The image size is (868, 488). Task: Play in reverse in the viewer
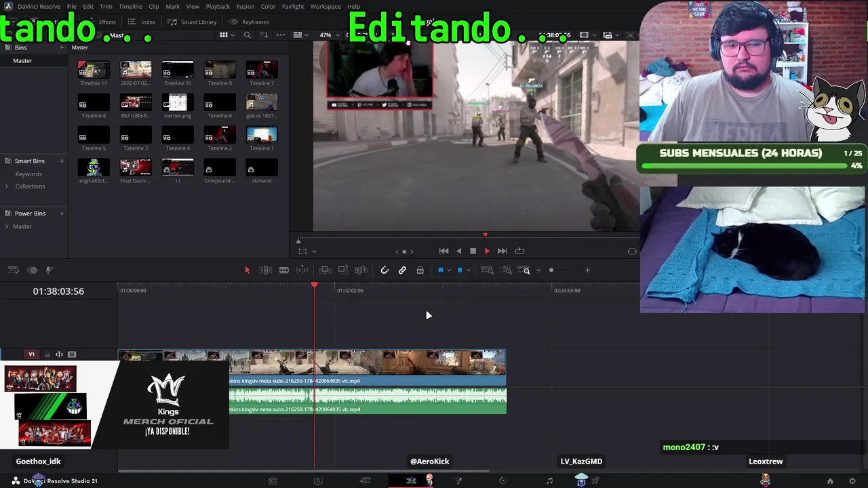(x=458, y=251)
